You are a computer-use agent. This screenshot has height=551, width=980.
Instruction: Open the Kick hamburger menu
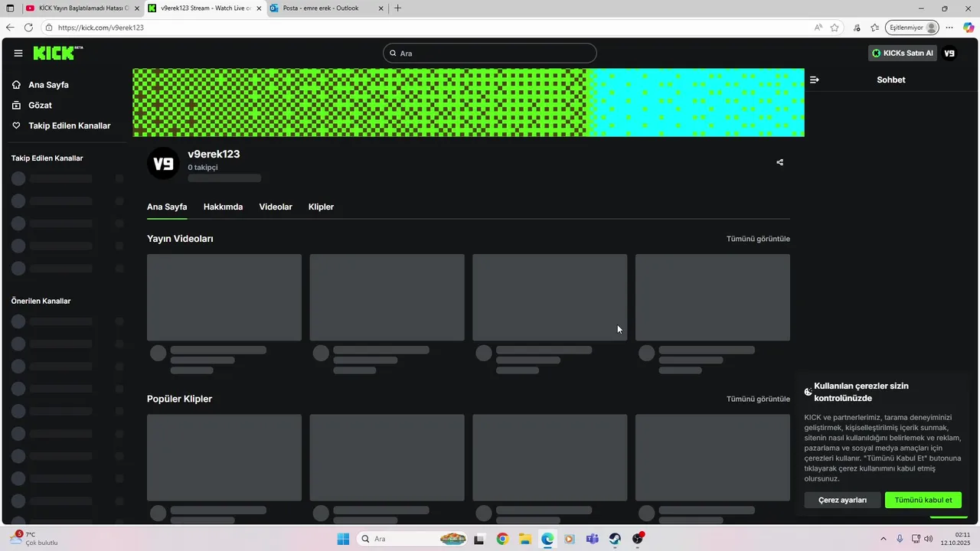(x=18, y=54)
